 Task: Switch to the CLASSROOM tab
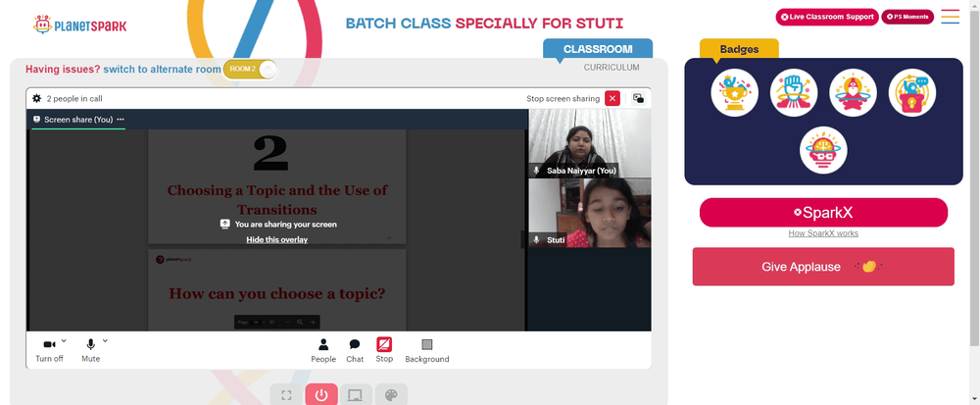[598, 49]
